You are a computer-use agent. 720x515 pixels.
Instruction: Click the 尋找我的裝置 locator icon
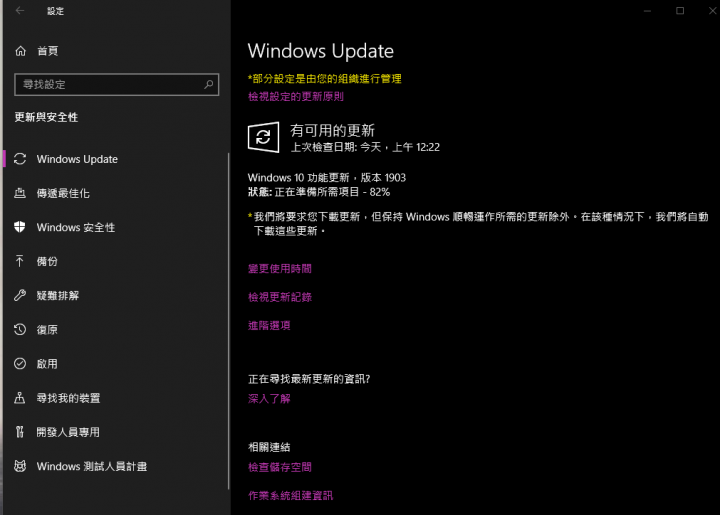pos(20,397)
